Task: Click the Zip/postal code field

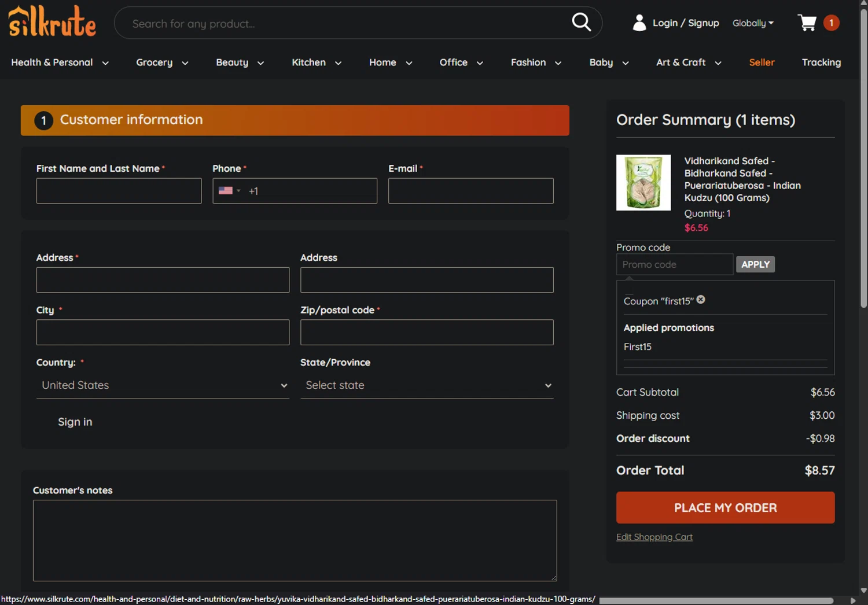Action: click(426, 333)
